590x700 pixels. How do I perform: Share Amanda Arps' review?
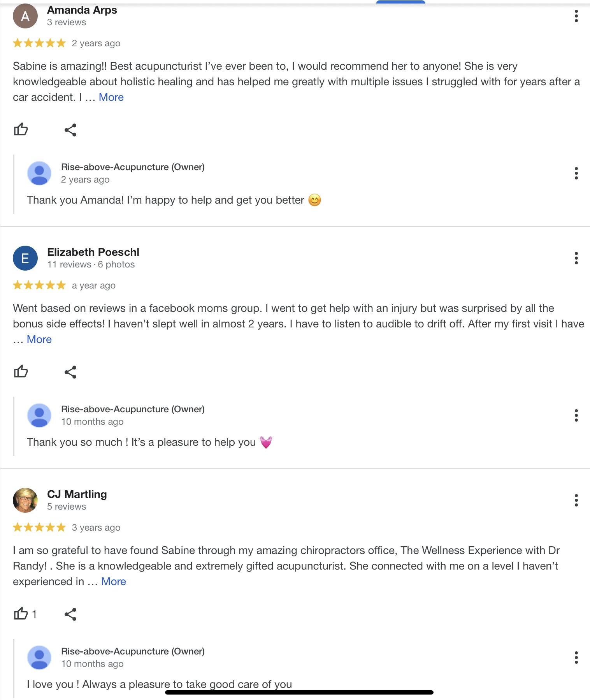(x=70, y=130)
